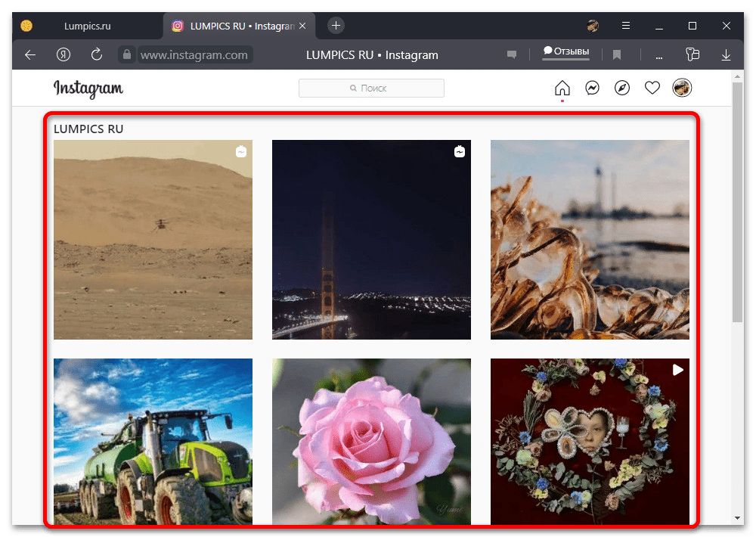This screenshot has height=537, width=756.
Task: Open Yandex home via the Я button
Action: pyautogui.click(x=64, y=54)
